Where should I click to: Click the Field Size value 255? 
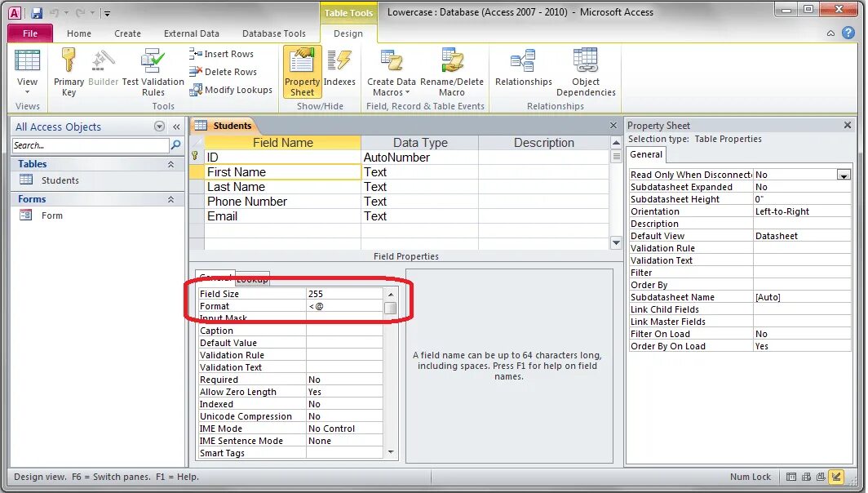pos(344,294)
